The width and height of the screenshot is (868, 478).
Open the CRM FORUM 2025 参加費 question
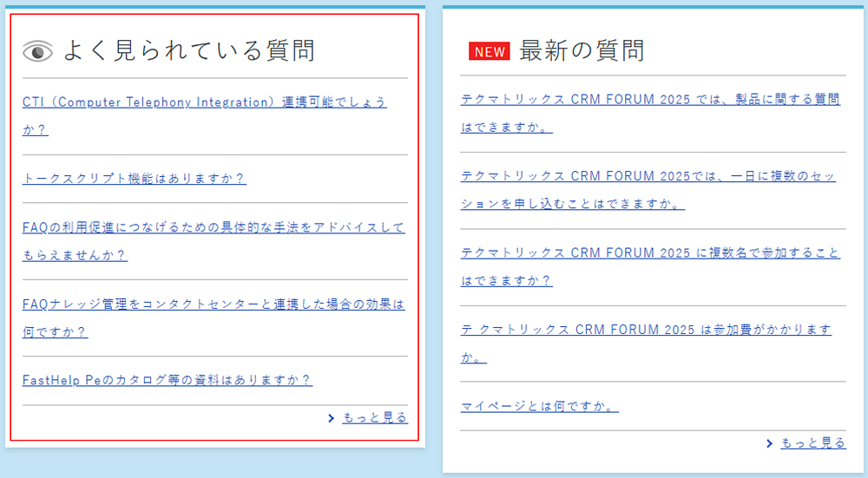click(x=646, y=330)
